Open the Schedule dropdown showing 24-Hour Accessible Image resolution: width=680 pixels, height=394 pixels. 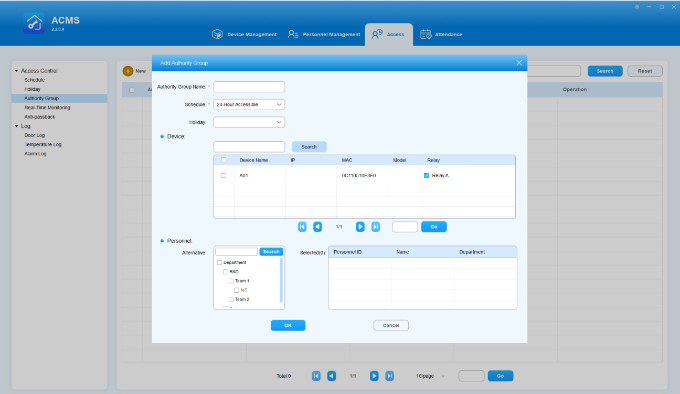coord(249,104)
